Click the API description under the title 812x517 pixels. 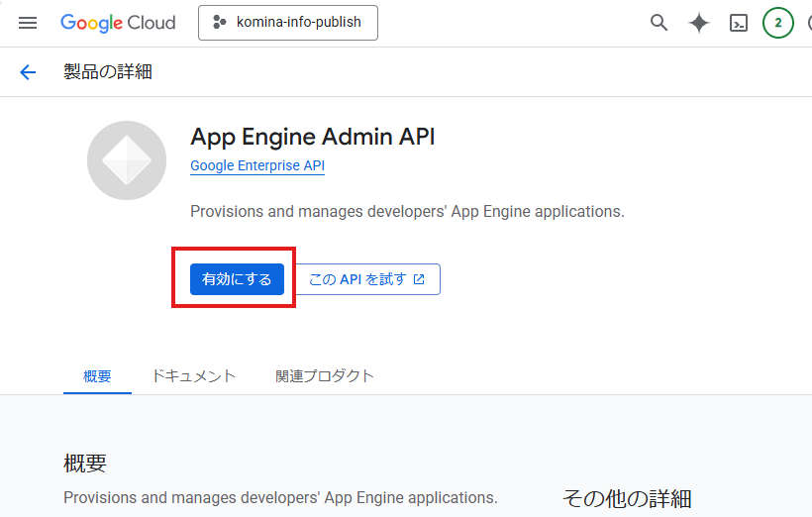point(407,212)
